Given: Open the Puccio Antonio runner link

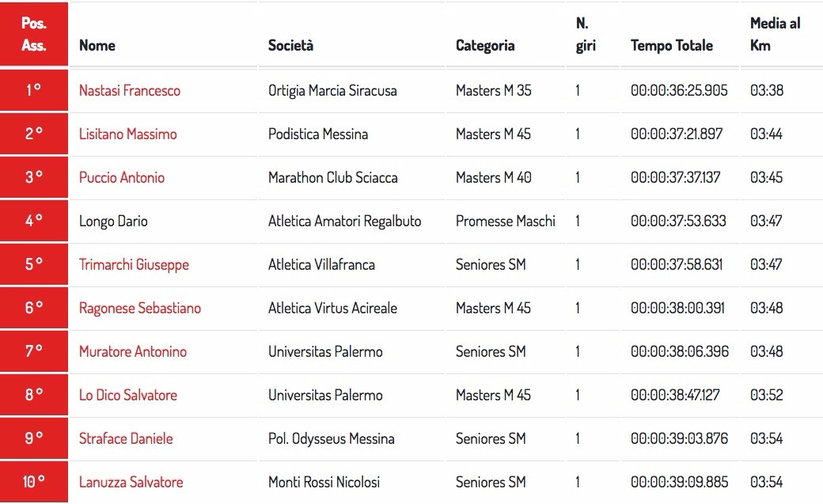Looking at the screenshot, I should pos(122,177).
